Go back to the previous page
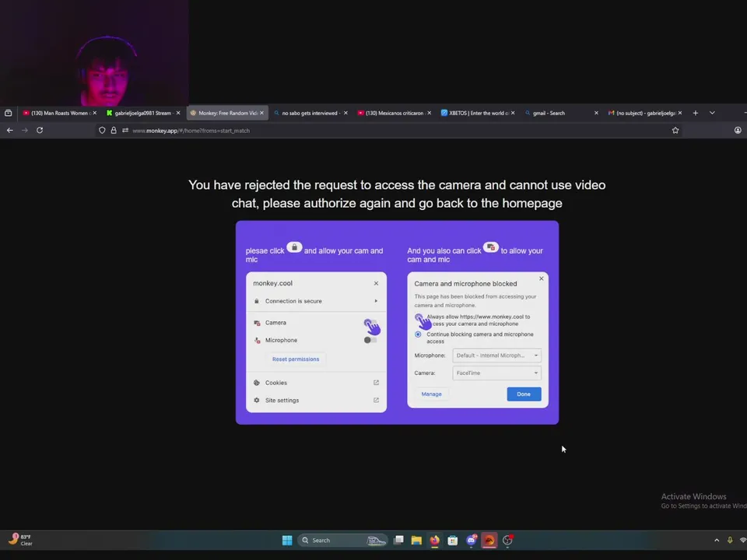This screenshot has width=747, height=560. coord(10,130)
